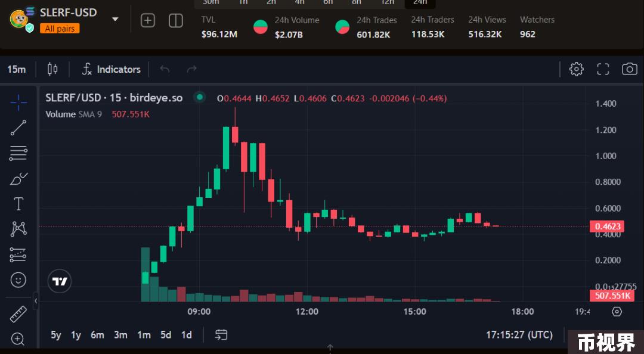Click the 1.400 price axis label
This screenshot has width=644, height=354.
606,104
